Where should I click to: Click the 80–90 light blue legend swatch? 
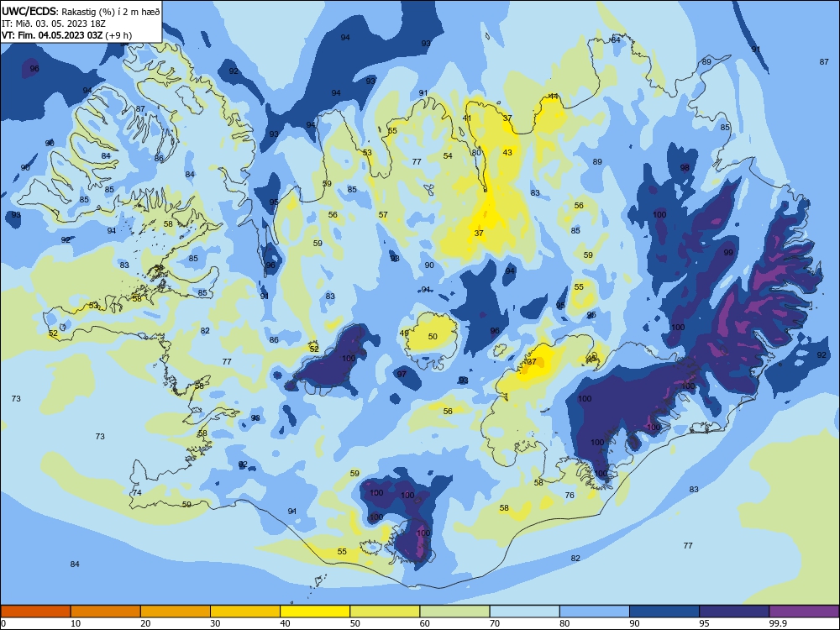coord(595,612)
